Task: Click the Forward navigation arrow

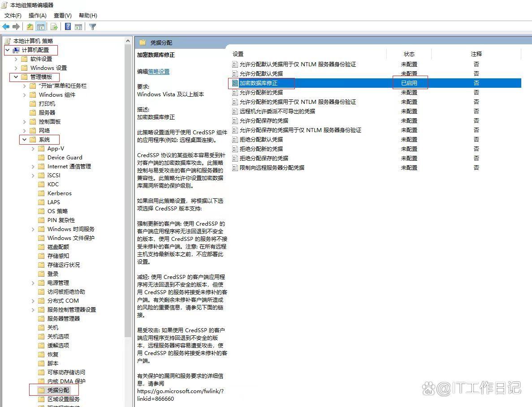Action: point(16,26)
